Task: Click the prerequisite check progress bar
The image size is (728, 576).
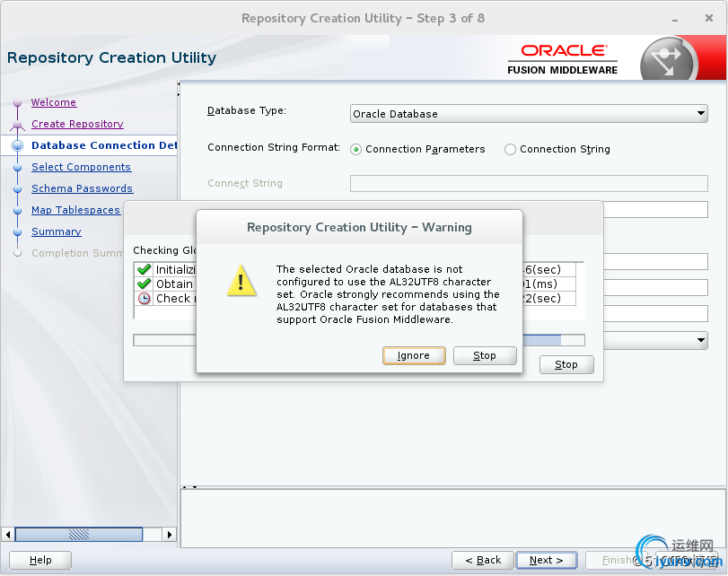Action: point(359,340)
